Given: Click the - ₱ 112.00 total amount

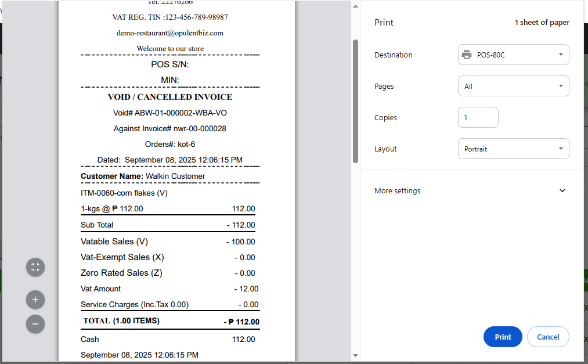Looking at the screenshot, I should tap(241, 322).
